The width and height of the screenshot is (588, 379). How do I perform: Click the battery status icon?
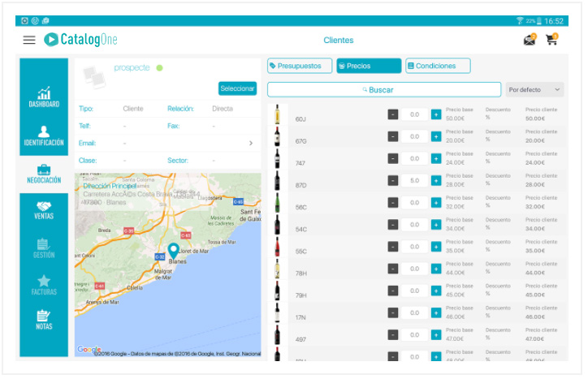[x=539, y=21]
